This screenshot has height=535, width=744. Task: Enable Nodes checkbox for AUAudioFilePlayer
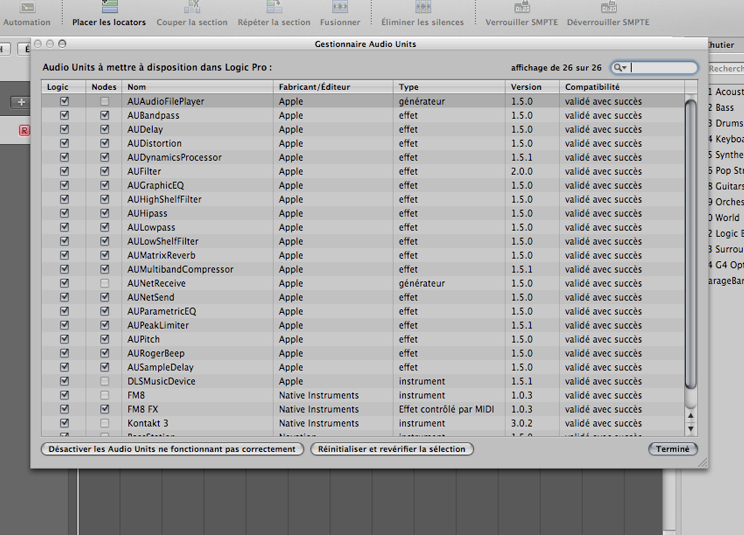(104, 101)
